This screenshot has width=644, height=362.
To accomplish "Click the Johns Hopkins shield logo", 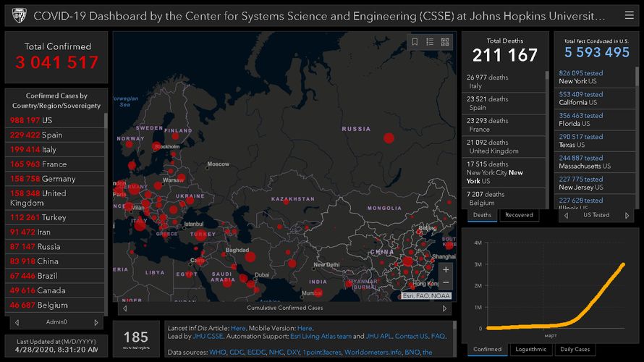I will pos(19,15).
